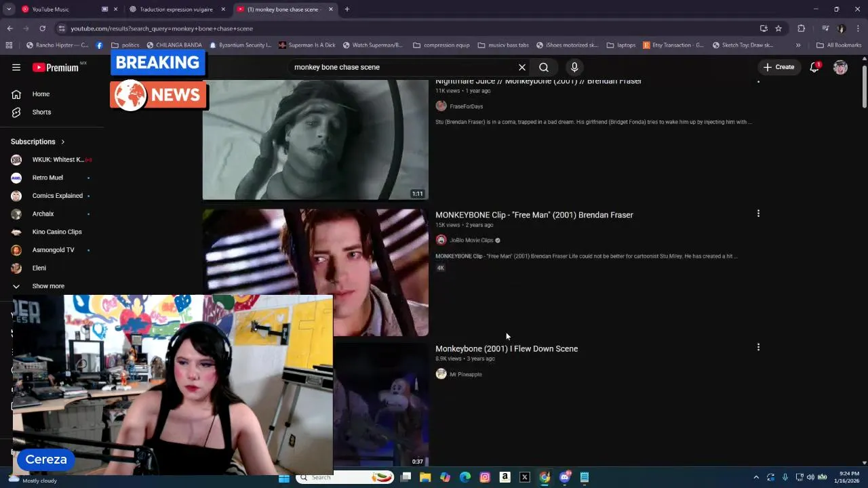Open the CHILANGA BANDA bookmark
This screenshot has width=868, height=488.
point(174,45)
